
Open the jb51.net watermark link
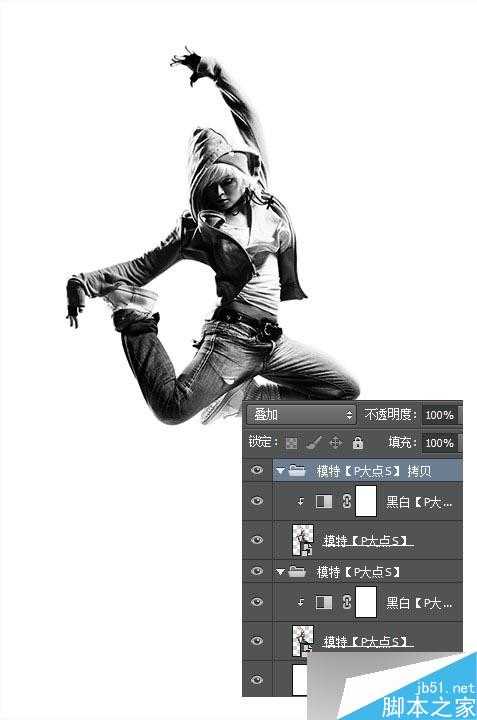[445, 688]
